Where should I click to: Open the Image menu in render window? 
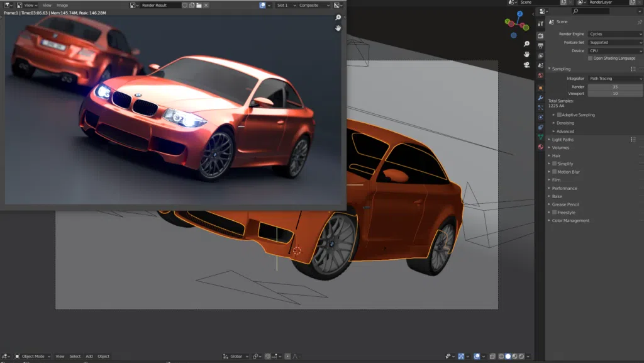click(x=62, y=5)
